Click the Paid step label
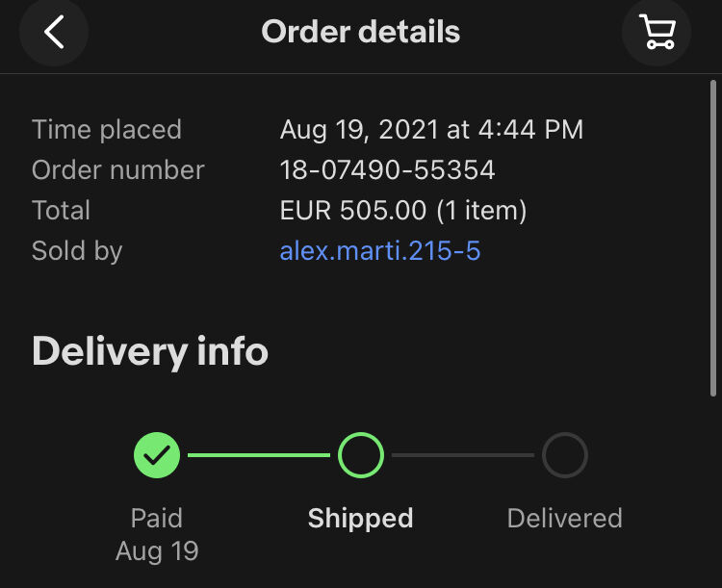 pyautogui.click(x=157, y=518)
